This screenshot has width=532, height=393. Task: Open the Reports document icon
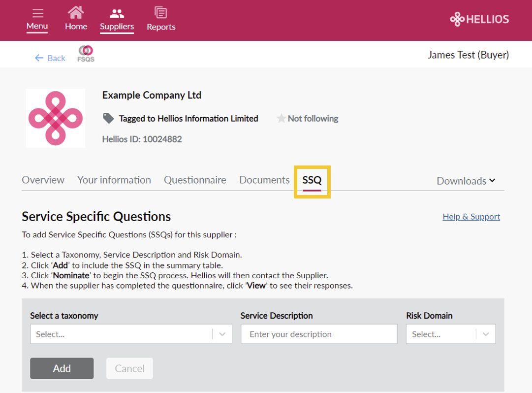[x=160, y=12]
